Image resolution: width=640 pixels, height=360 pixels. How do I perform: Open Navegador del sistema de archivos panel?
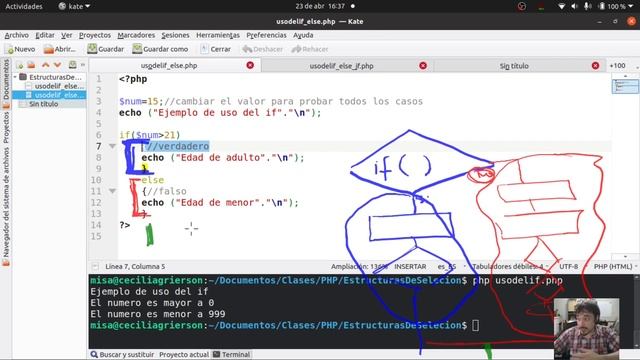tap(6, 206)
